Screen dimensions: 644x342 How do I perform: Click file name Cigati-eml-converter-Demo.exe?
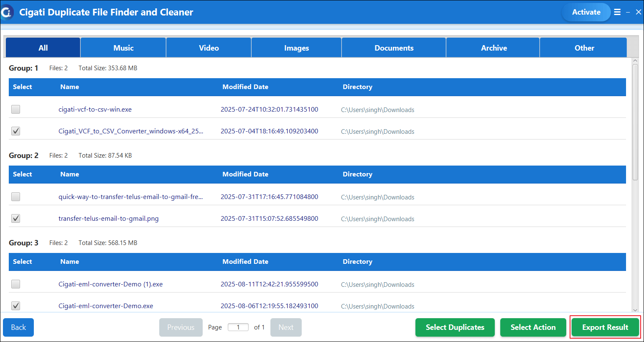[106, 306]
